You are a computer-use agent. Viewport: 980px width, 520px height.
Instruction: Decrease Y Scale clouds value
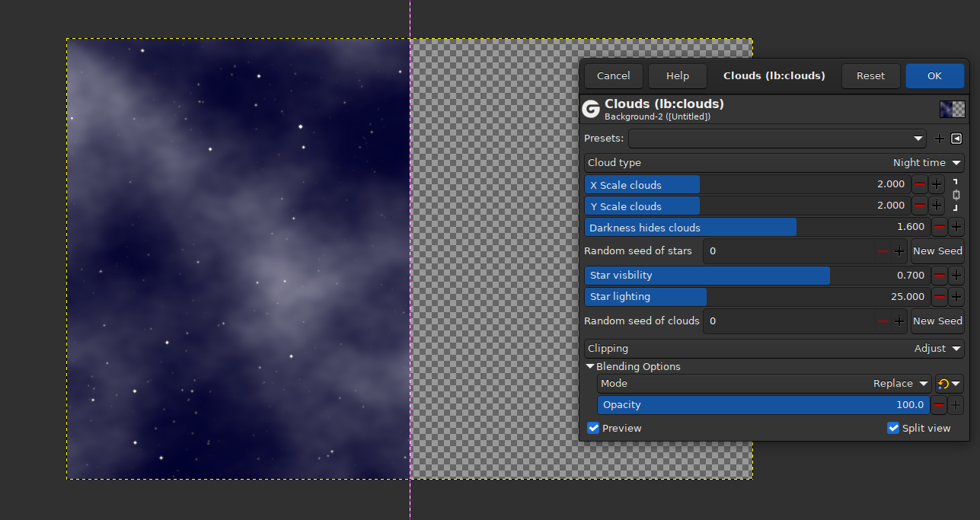pos(920,206)
